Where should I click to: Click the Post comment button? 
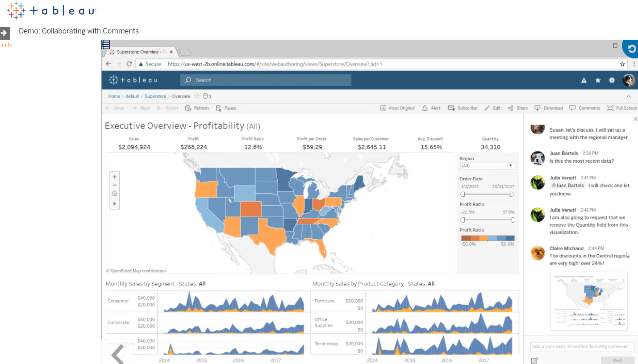click(x=617, y=360)
